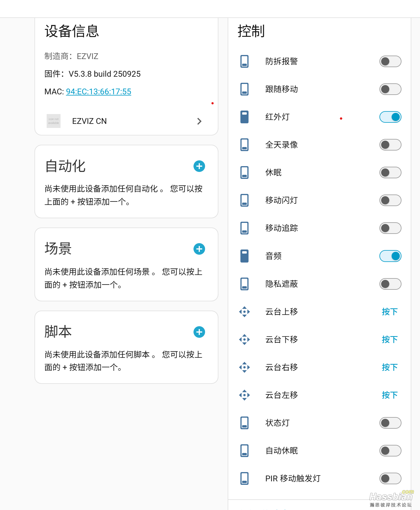Open EZVIZ CN integration chevron arrow
Screen dimensions: 420x510
[x=199, y=121]
